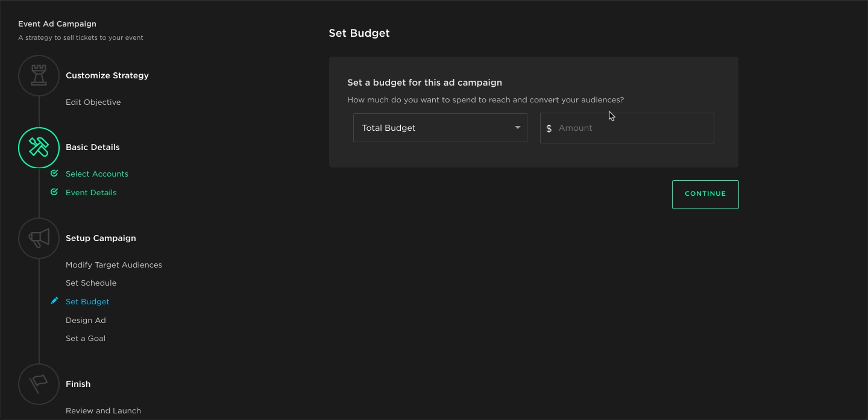Open the Review and Launch step
This screenshot has width=868, height=420.
tap(103, 411)
